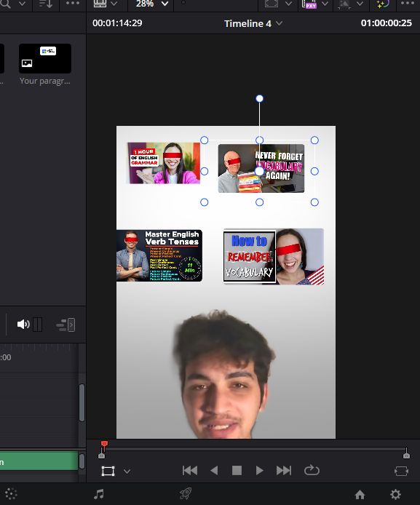Toggle loop playback
The height and width of the screenshot is (505, 420).
pos(312,470)
